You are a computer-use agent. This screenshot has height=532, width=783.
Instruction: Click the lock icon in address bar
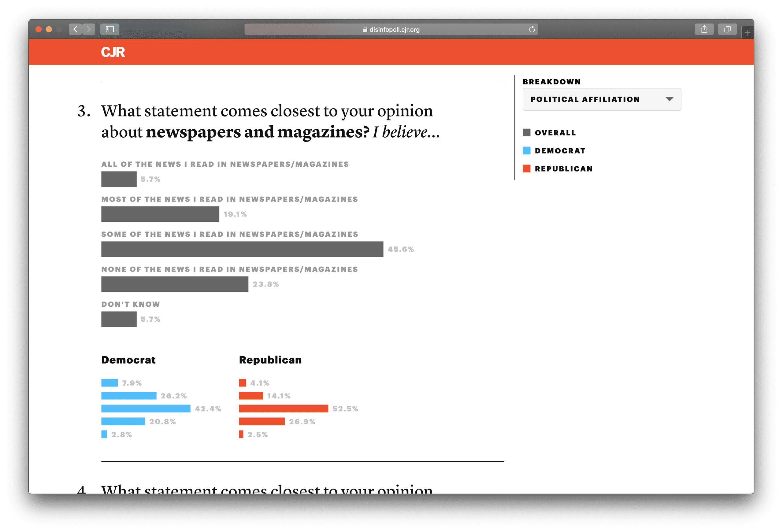coord(364,30)
